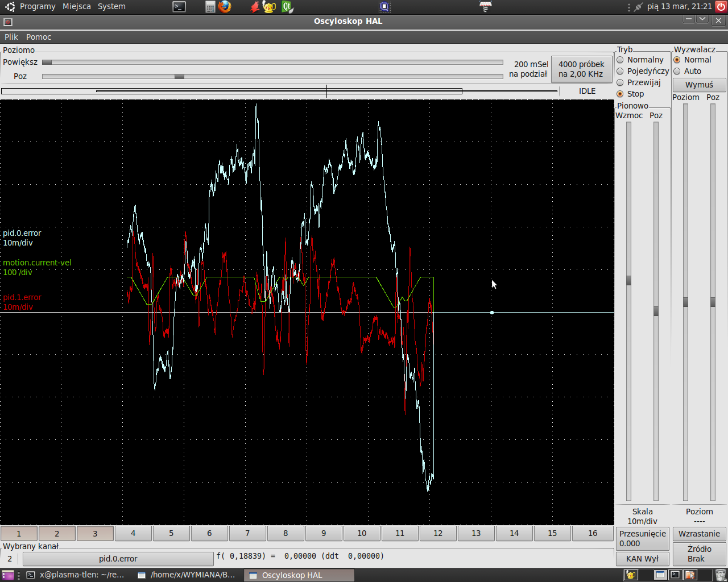
Task: Open Plik menu
Action: tap(11, 37)
